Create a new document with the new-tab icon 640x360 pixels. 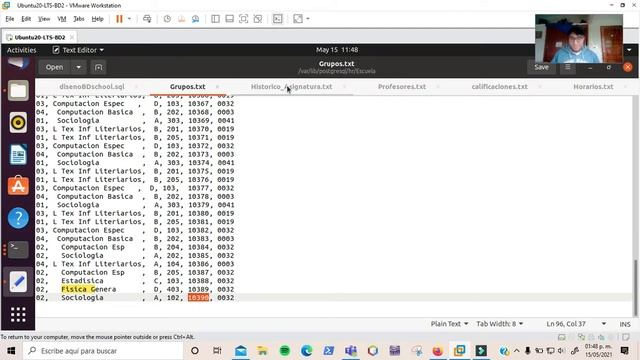click(x=98, y=67)
